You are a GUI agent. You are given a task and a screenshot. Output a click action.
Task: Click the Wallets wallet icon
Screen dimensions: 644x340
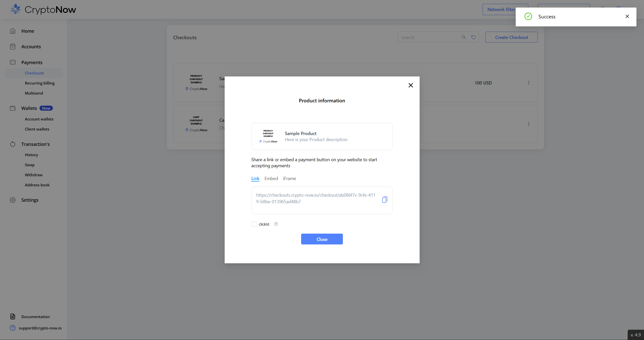click(x=13, y=108)
